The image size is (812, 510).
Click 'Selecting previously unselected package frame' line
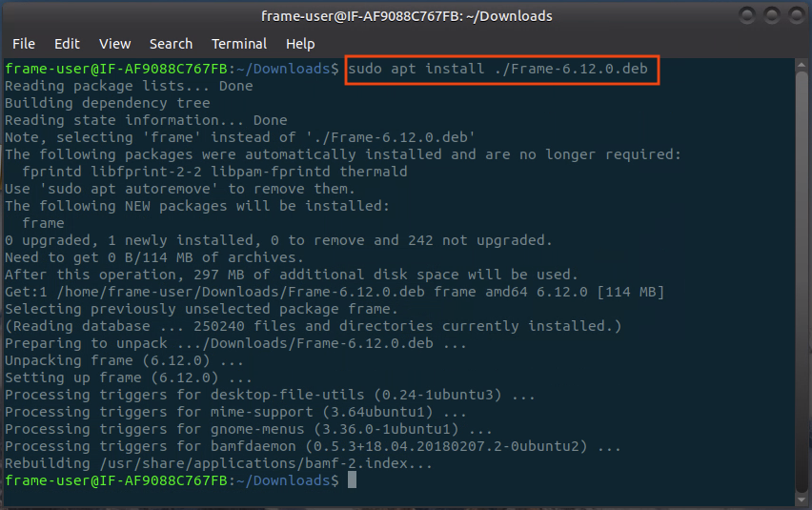(x=201, y=309)
